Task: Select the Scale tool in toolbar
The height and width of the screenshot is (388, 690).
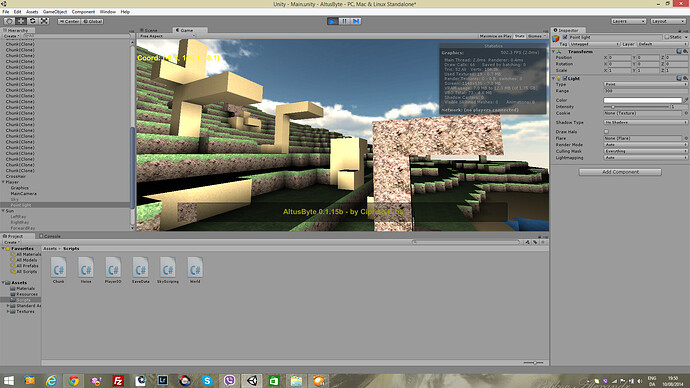Action: click(44, 21)
